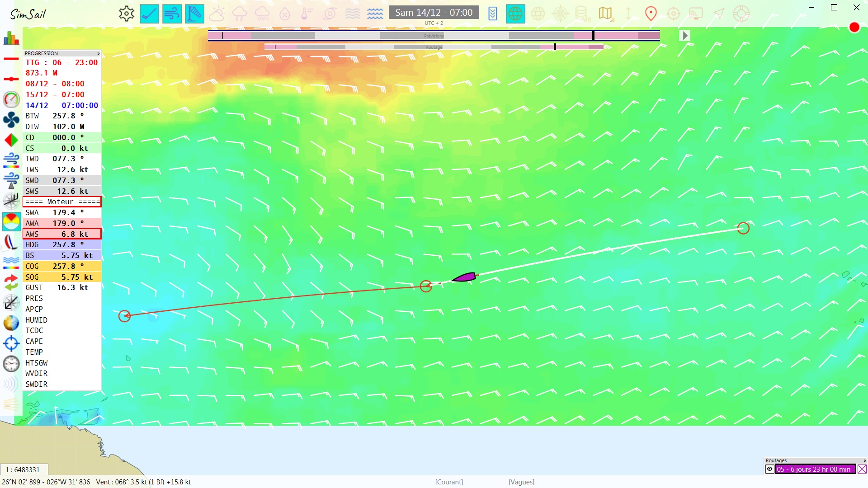The height and width of the screenshot is (488, 868).
Task: Click the Sam 14/12 - 07:00 date button
Action: pos(434,13)
